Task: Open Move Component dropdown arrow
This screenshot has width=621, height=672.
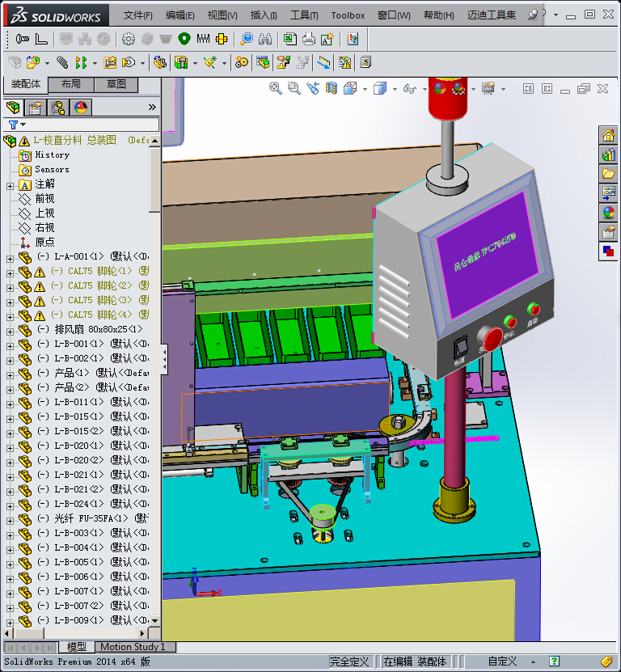Action: (142, 63)
